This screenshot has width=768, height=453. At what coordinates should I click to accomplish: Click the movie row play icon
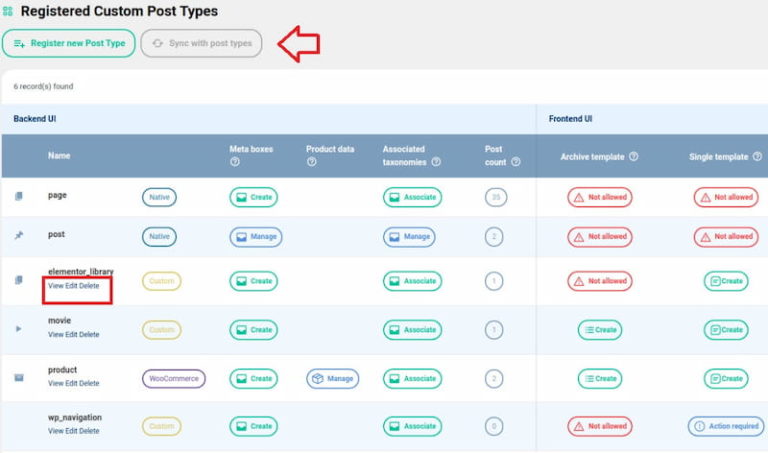(19, 329)
